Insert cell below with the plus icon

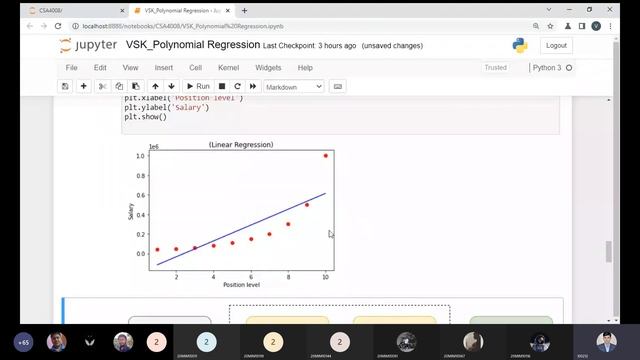[x=84, y=87]
